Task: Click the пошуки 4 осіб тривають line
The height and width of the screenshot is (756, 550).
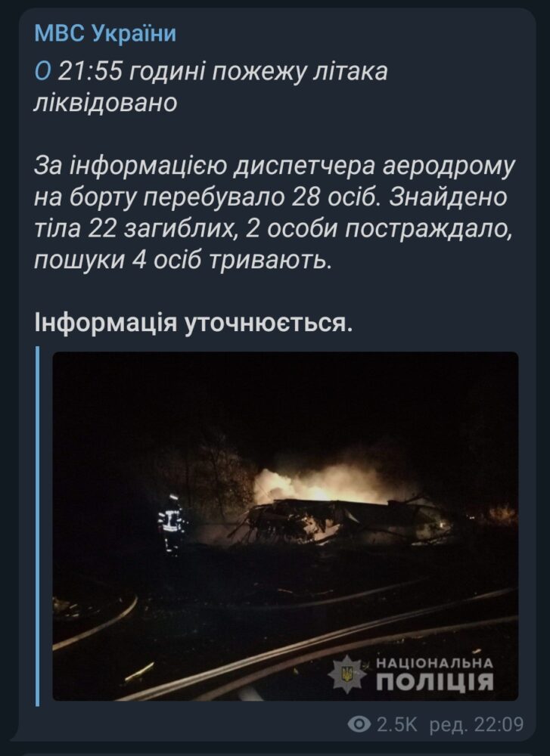Action: [183, 261]
